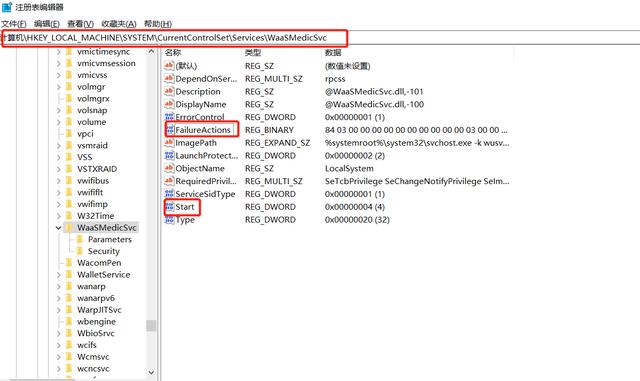Collapse the WaaSMedicSvc tree node
This screenshot has width=640, height=381.
pyautogui.click(x=58, y=228)
